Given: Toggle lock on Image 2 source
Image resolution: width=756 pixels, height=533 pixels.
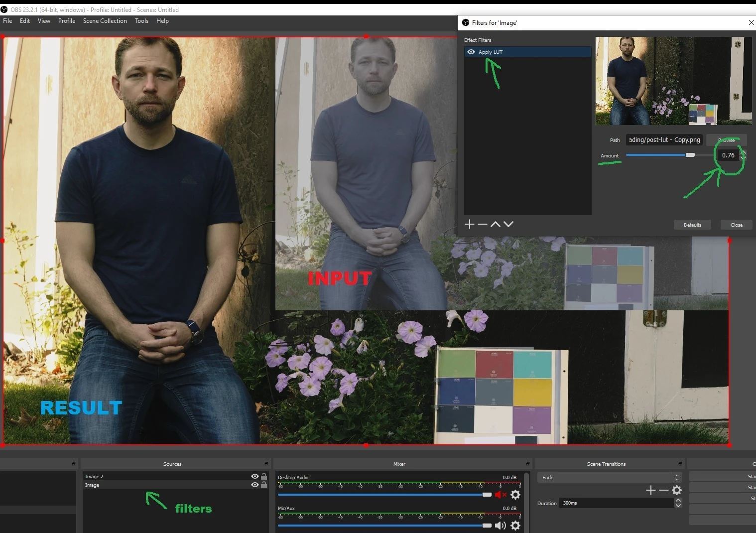Looking at the screenshot, I should (x=264, y=476).
